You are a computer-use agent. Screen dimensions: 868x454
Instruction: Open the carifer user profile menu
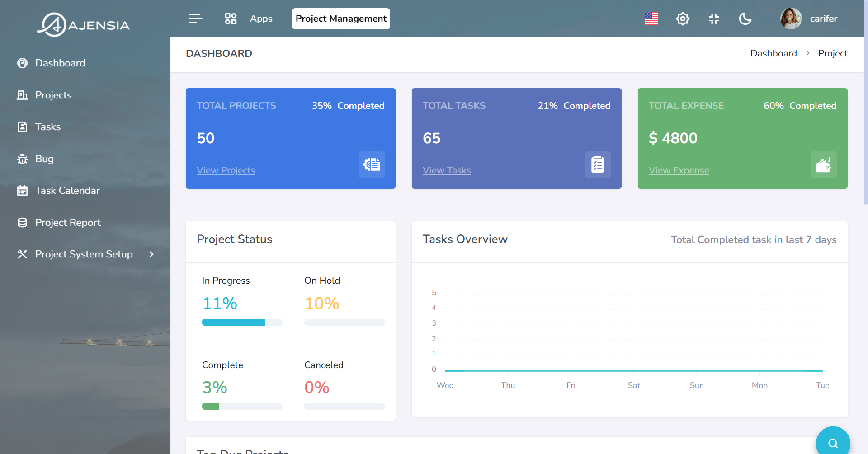(x=809, y=19)
